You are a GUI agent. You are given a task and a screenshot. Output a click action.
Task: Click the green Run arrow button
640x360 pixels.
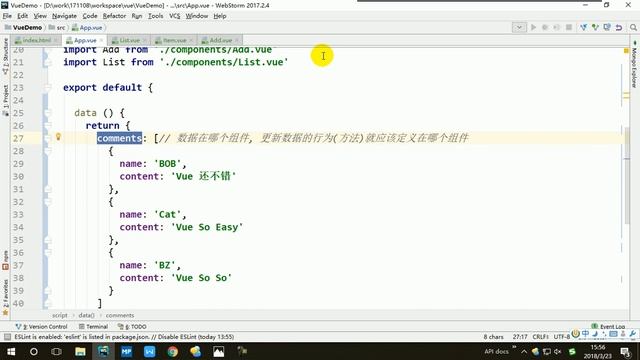pos(533,27)
